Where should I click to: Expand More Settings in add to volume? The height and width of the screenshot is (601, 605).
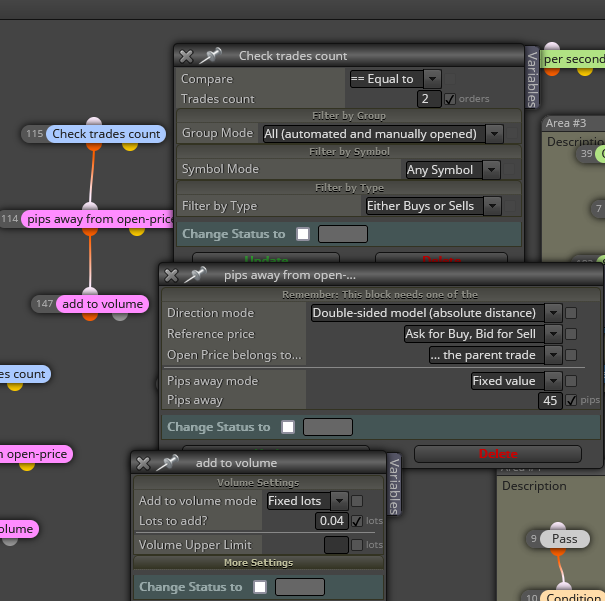259,562
